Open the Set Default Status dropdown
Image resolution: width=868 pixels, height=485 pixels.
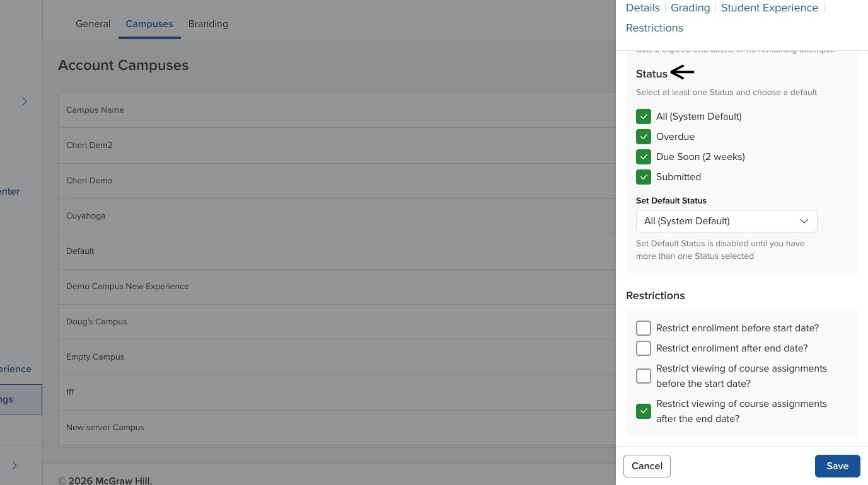pos(726,221)
